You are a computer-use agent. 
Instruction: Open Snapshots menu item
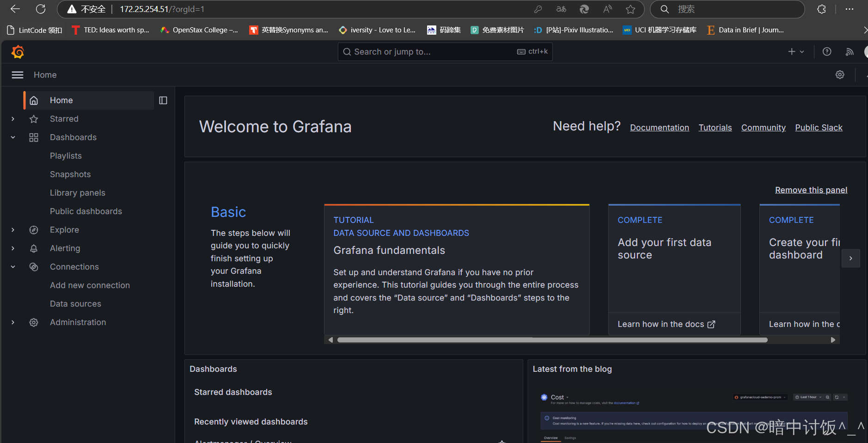coord(70,174)
